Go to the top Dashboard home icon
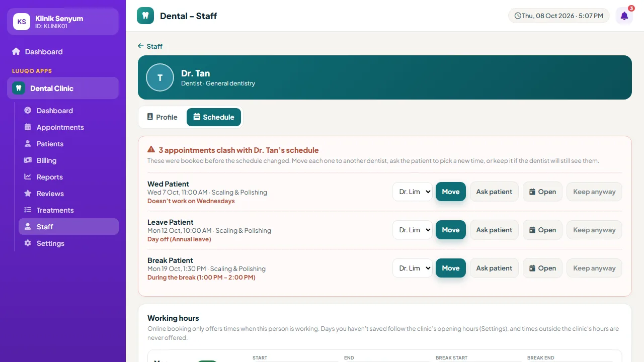 click(16, 51)
